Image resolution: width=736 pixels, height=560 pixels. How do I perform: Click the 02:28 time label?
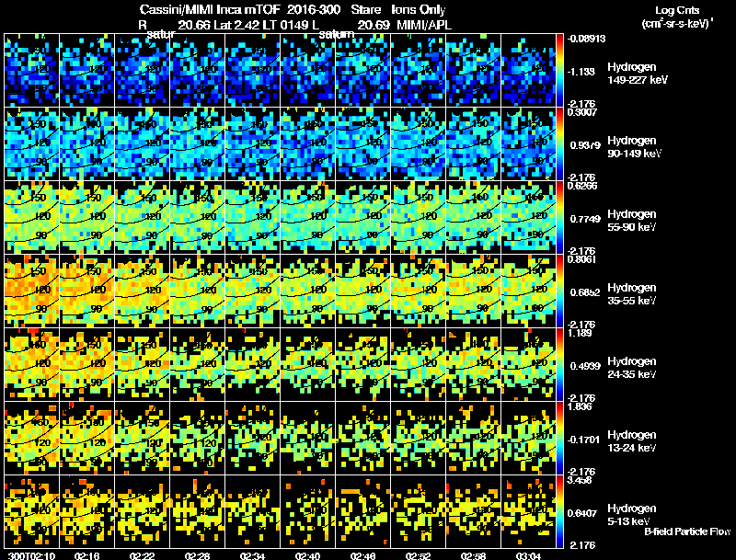click(x=197, y=555)
